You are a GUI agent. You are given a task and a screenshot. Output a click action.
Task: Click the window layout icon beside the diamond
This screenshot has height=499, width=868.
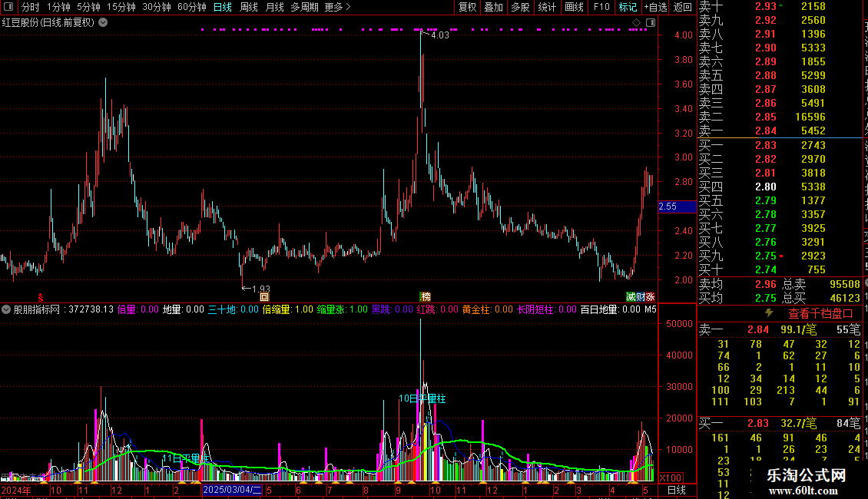click(x=651, y=23)
